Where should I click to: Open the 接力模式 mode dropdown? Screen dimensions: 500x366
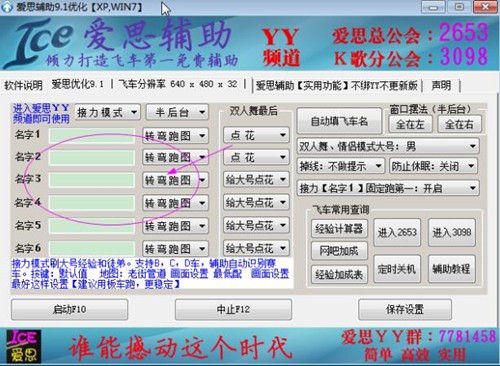click(108, 112)
